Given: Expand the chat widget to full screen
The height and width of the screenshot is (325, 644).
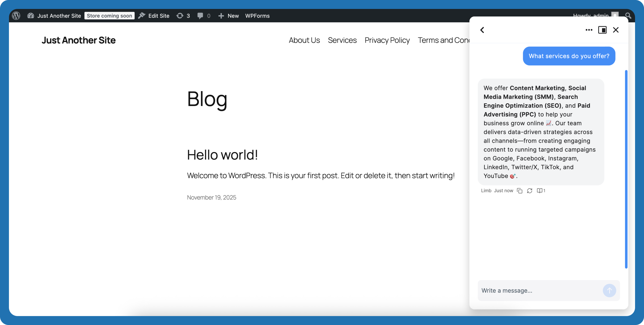Looking at the screenshot, I should (x=602, y=30).
